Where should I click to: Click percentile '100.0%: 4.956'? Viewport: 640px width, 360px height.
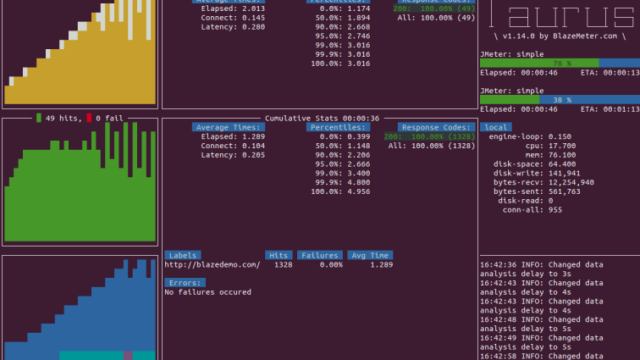coord(340,191)
